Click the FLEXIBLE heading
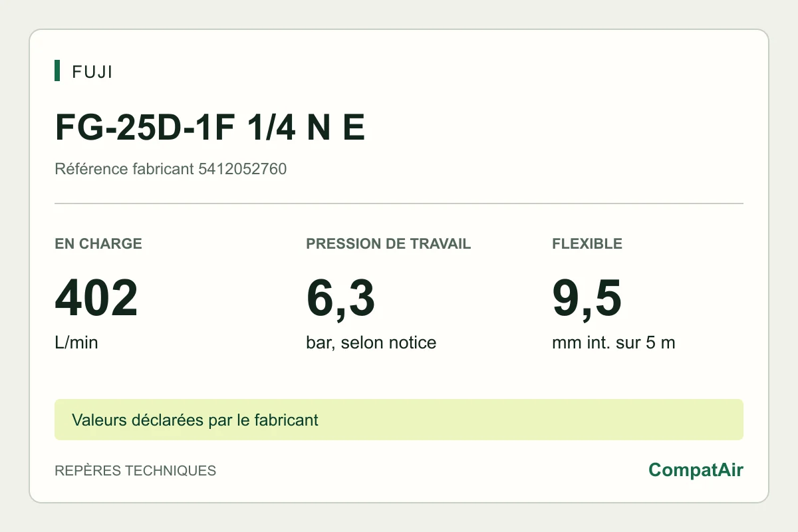 (587, 243)
